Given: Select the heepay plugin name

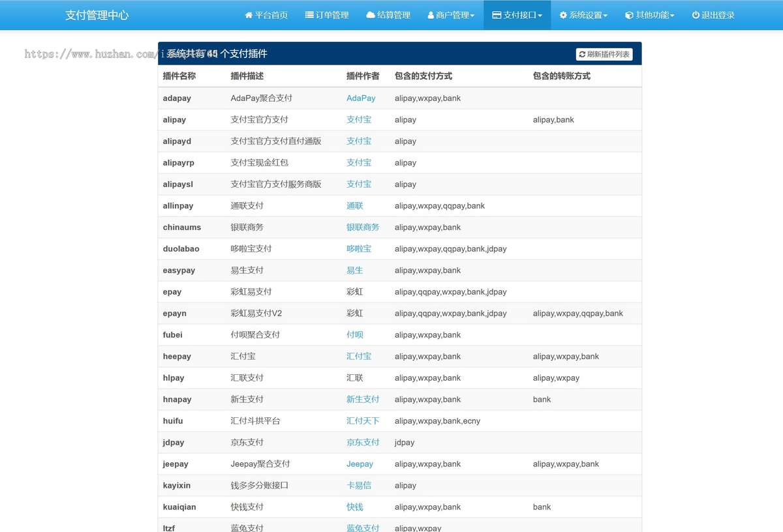Looking at the screenshot, I should coord(177,357).
